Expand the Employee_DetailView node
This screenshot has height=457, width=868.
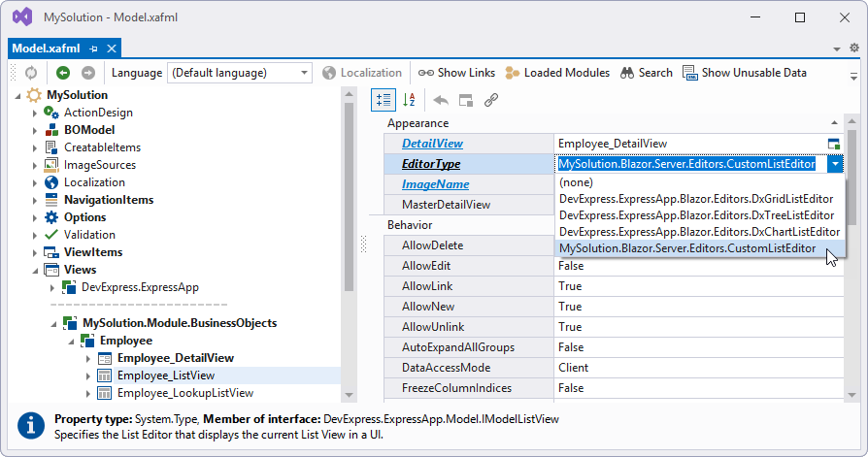coord(88,359)
